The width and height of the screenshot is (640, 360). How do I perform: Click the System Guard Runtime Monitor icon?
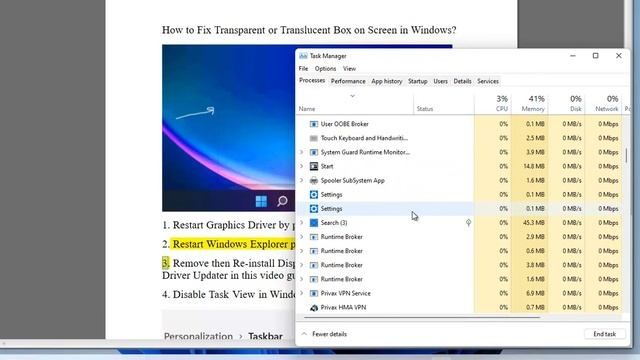313,152
